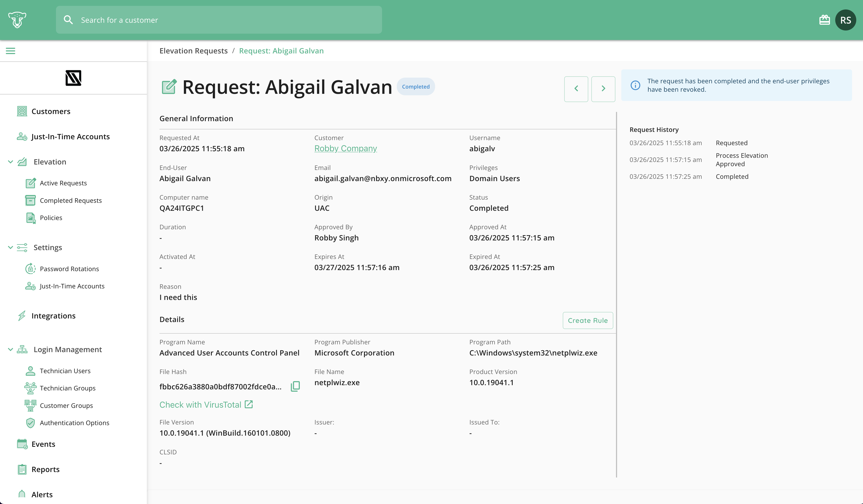Click the Customers building icon
Screen dimensions: 863x504
[x=22, y=111]
